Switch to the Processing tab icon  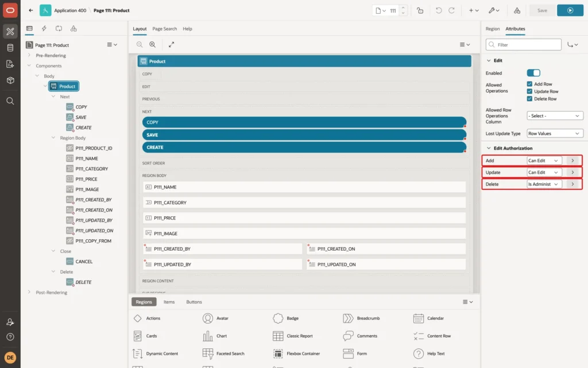click(59, 29)
